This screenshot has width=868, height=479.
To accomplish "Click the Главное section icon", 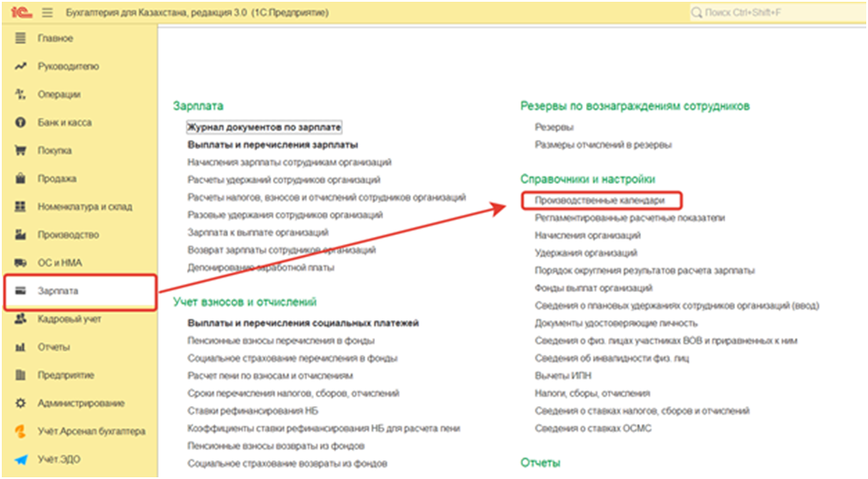I will [x=20, y=38].
